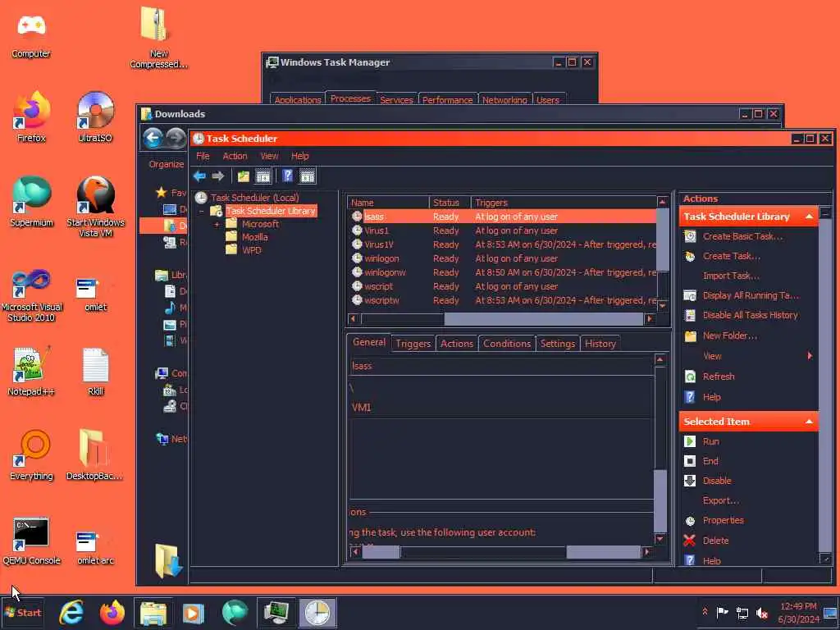Select the Mozilla folder in tree
The width and height of the screenshot is (840, 630).
point(254,237)
